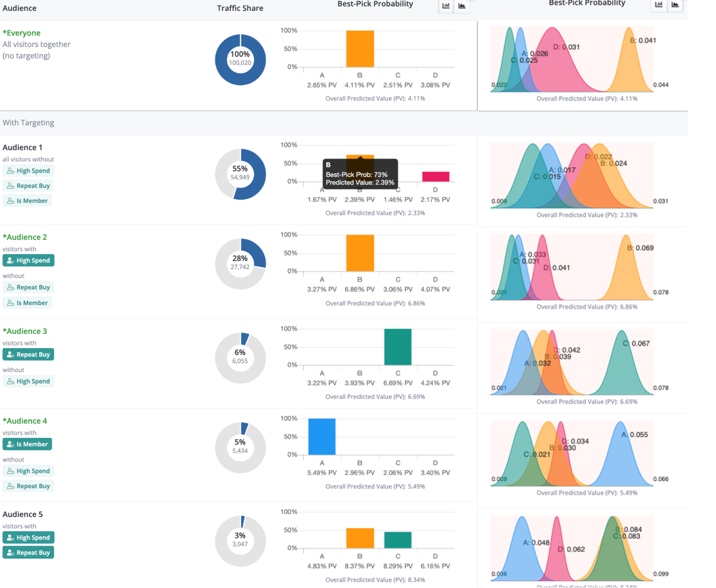Click the Is Member tag under Audience 1
This screenshot has width=716, height=588.
pyautogui.click(x=27, y=201)
